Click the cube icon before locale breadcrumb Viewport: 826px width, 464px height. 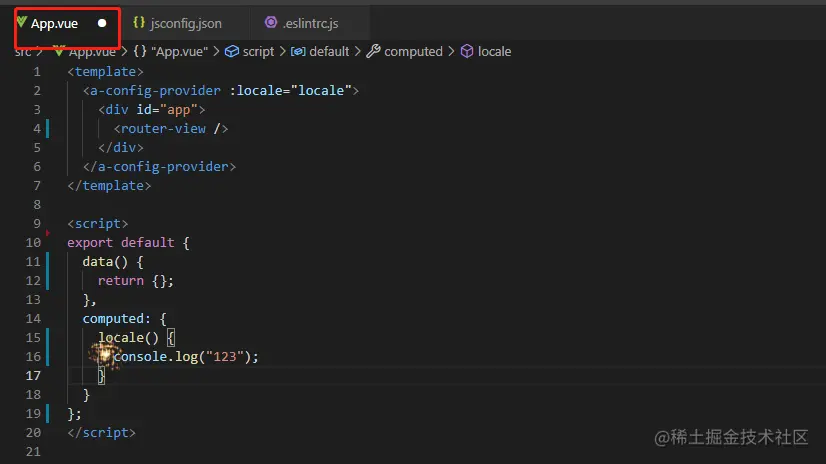[x=467, y=51]
